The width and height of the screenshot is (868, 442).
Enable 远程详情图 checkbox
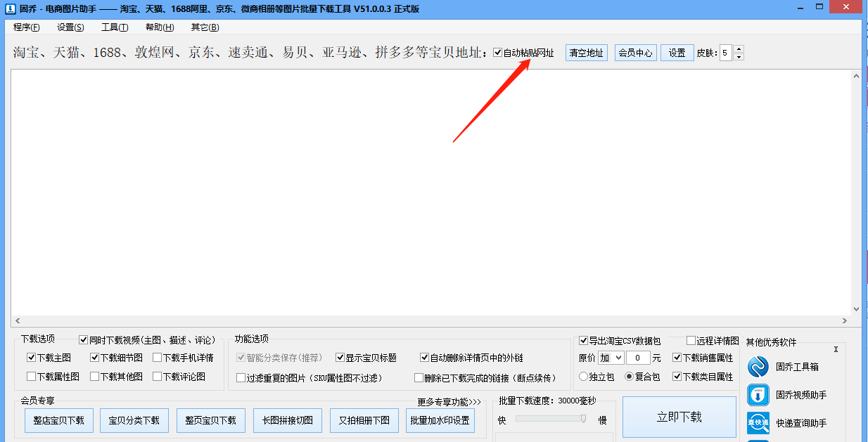(691, 341)
